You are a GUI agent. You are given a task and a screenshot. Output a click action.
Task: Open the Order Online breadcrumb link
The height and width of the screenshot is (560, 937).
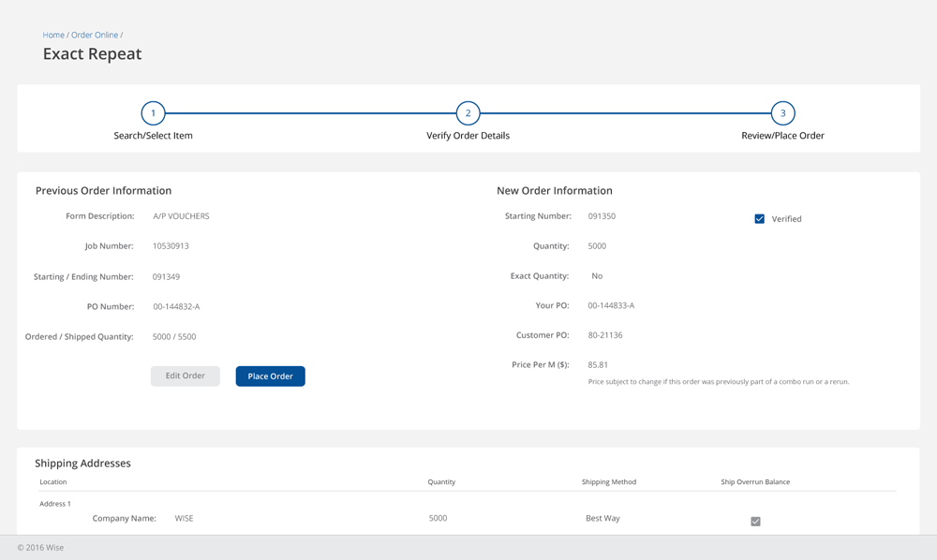[x=95, y=36]
